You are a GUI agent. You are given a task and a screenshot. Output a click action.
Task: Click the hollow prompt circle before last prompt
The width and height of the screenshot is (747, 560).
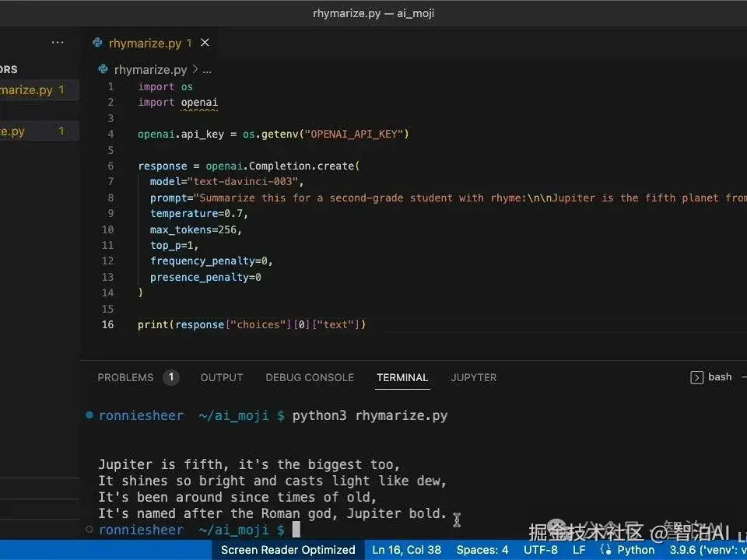point(89,530)
